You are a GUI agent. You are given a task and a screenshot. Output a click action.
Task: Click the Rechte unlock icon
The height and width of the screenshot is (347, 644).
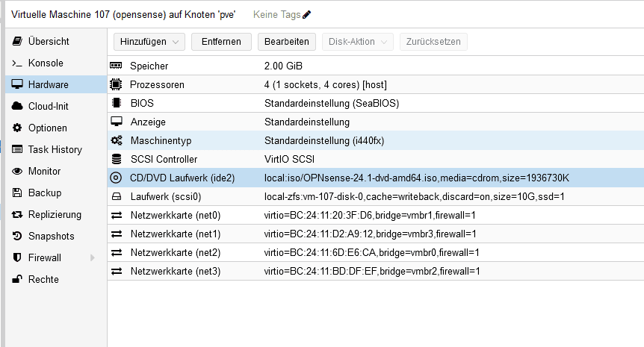(x=17, y=280)
